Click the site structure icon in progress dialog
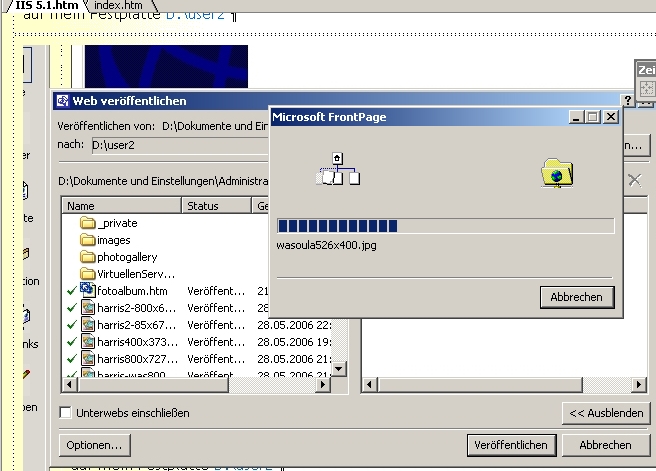This screenshot has width=656, height=471. click(338, 171)
